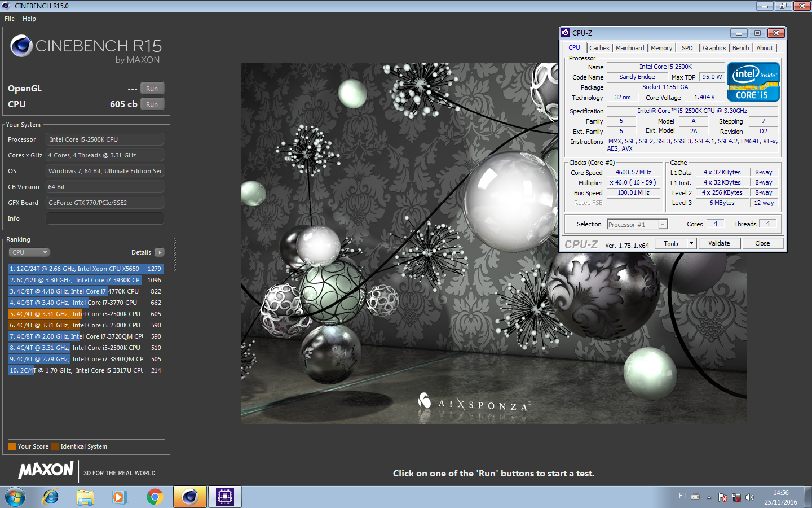The height and width of the screenshot is (508, 812).
Task: Switch to the Mainboard tab in CPU-Z
Action: pyautogui.click(x=630, y=48)
